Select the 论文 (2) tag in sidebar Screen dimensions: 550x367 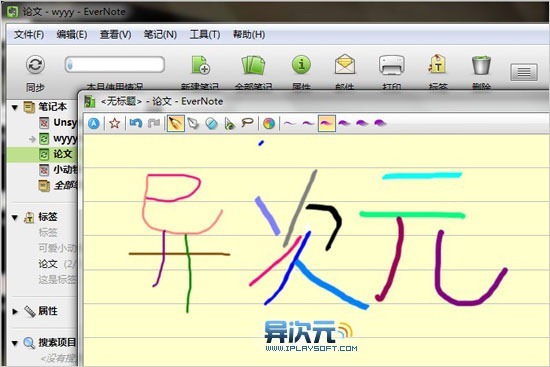point(56,264)
